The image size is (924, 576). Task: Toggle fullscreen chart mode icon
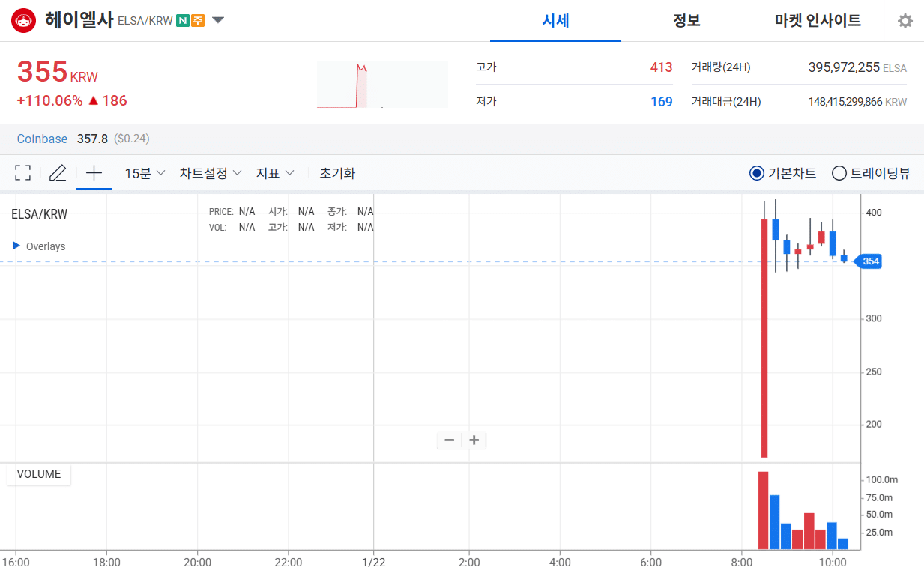22,173
